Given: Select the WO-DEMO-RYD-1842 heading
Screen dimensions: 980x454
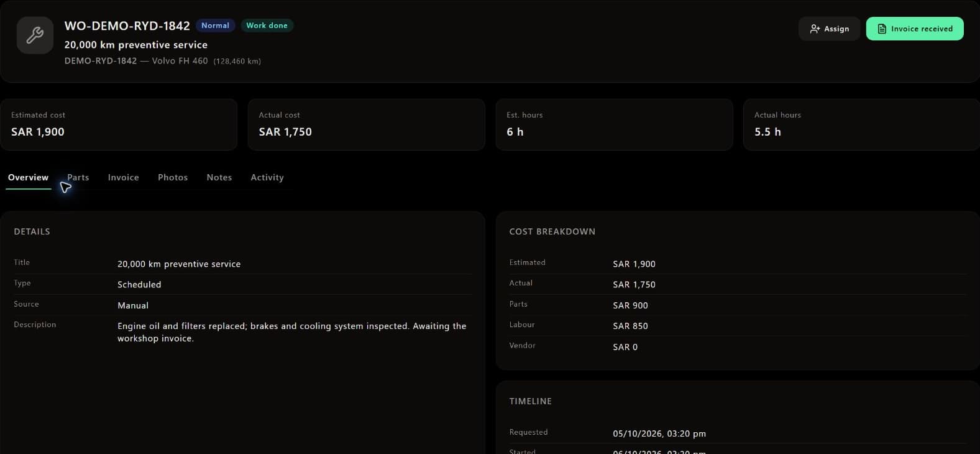Looking at the screenshot, I should point(127,25).
